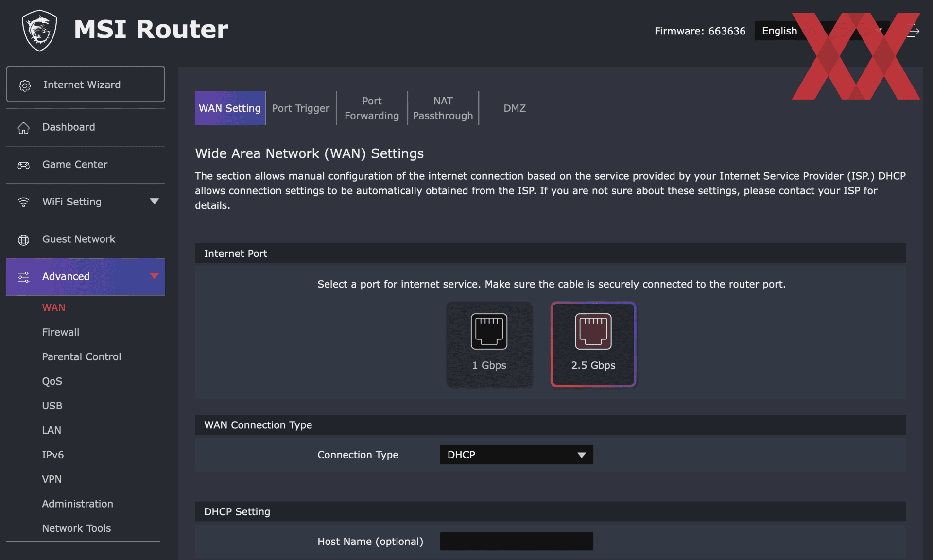Open the Connection Type dropdown menu
Image resolution: width=933 pixels, height=560 pixels.
(517, 454)
